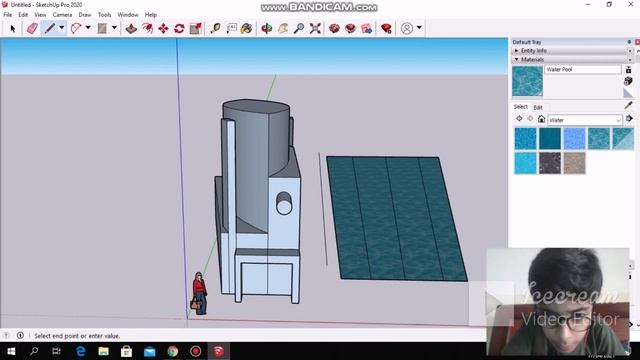Open the Camera menu
Image resolution: width=640 pixels, height=360 pixels.
pyautogui.click(x=62, y=15)
